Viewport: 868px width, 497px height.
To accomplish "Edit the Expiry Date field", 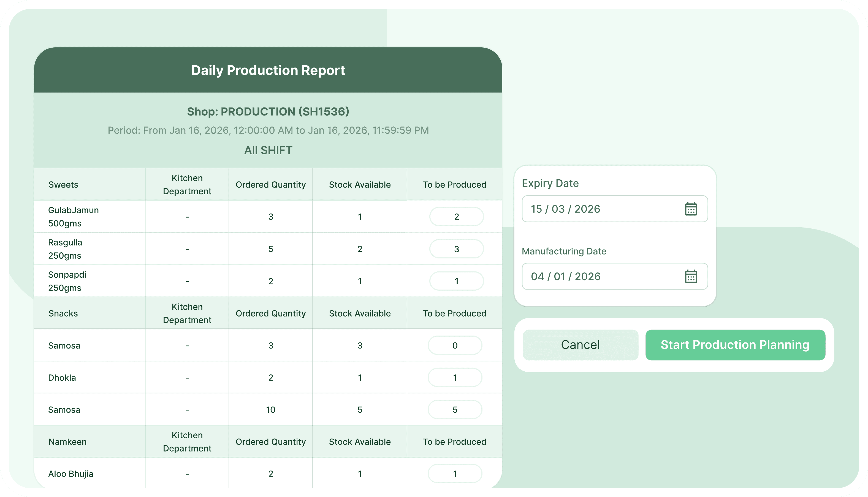I will (x=580, y=209).
